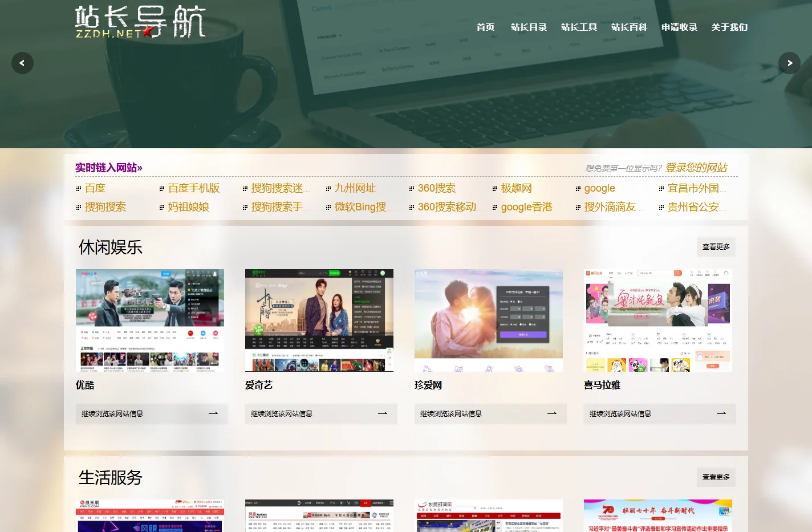
Task: Open the 搜外滴滴友 link
Action: pos(614,207)
